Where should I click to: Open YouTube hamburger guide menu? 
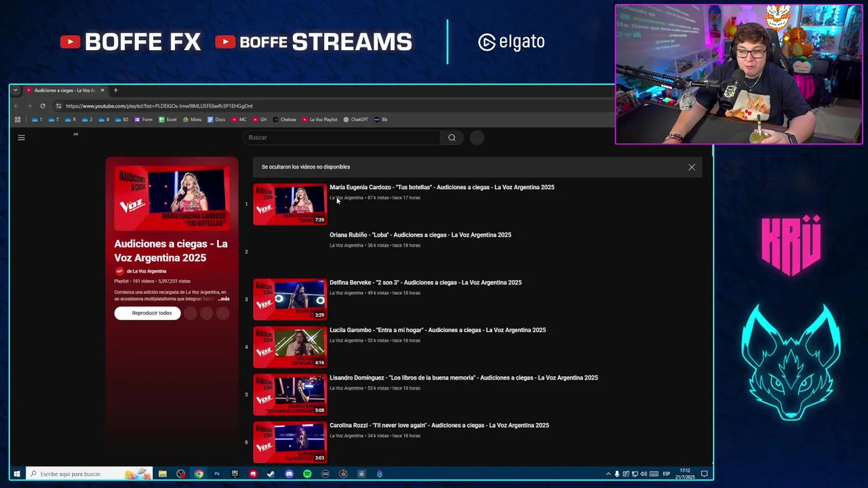(21, 138)
